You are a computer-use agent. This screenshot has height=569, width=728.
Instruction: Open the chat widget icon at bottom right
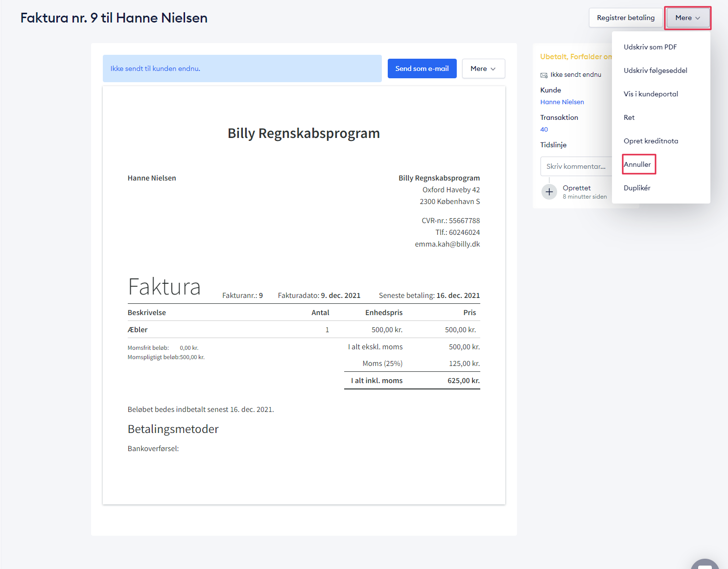coord(705,564)
